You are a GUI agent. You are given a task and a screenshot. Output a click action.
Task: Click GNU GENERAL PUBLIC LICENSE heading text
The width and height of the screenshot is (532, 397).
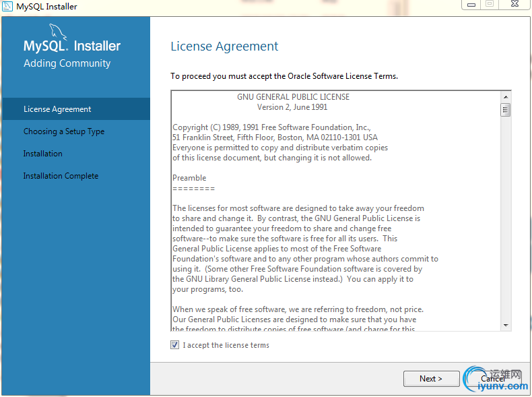[x=293, y=97]
